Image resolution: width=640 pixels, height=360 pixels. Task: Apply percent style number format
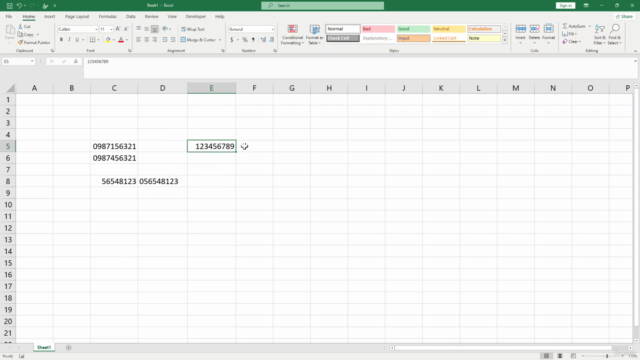coord(245,40)
